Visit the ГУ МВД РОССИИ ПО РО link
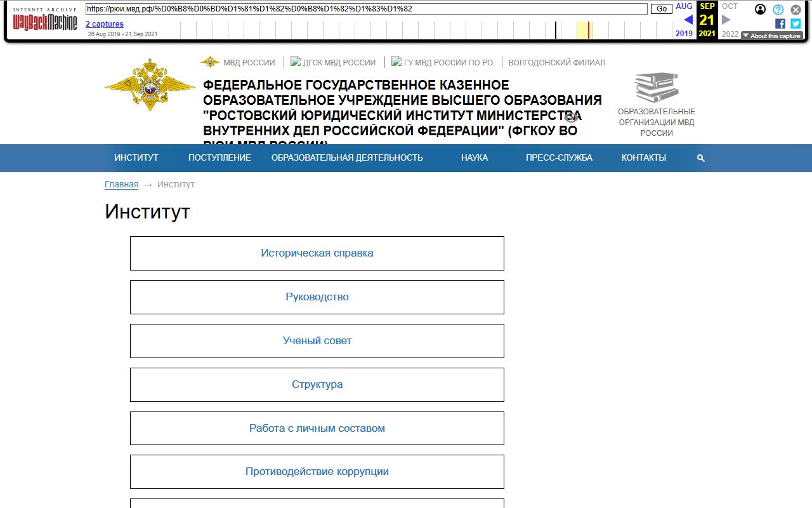812x508 pixels. pyautogui.click(x=442, y=62)
